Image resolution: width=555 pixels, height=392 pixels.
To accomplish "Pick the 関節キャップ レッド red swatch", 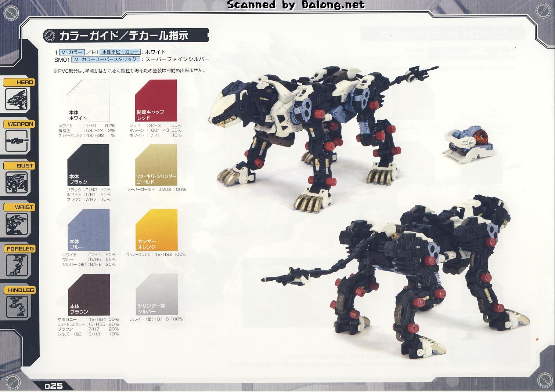I will 156,101.
